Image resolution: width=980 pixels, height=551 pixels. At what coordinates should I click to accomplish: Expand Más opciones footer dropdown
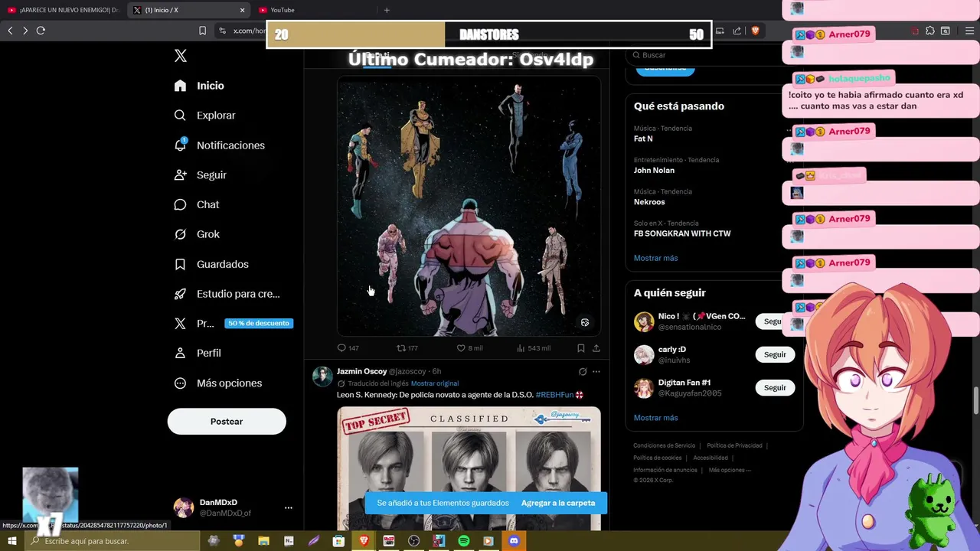click(730, 470)
